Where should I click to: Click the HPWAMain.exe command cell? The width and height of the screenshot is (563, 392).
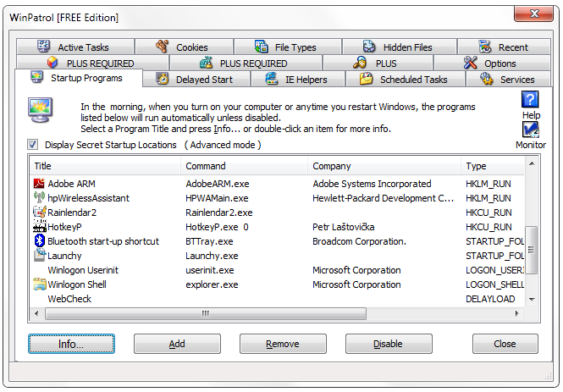coord(217,198)
